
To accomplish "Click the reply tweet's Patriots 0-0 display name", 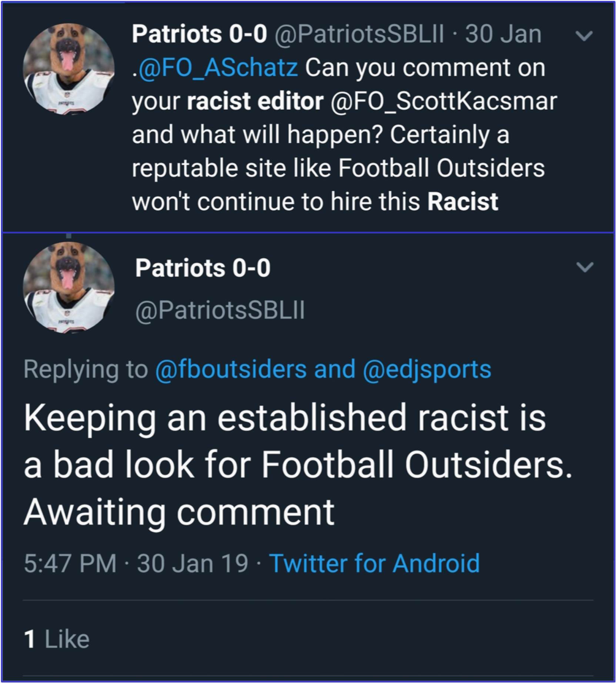I will click(202, 268).
